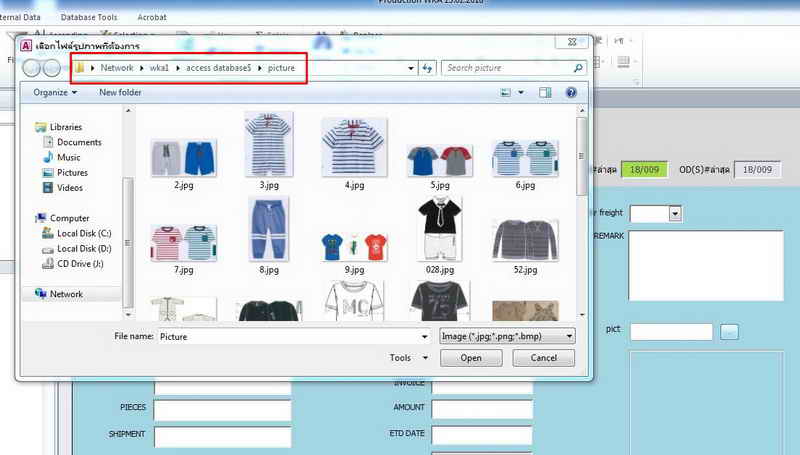The width and height of the screenshot is (800, 455).
Task: Click the SHIPMENT input field
Action: tap(222, 437)
